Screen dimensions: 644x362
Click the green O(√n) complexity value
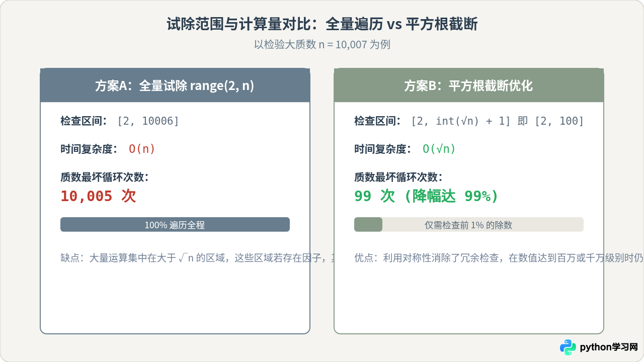(x=439, y=149)
